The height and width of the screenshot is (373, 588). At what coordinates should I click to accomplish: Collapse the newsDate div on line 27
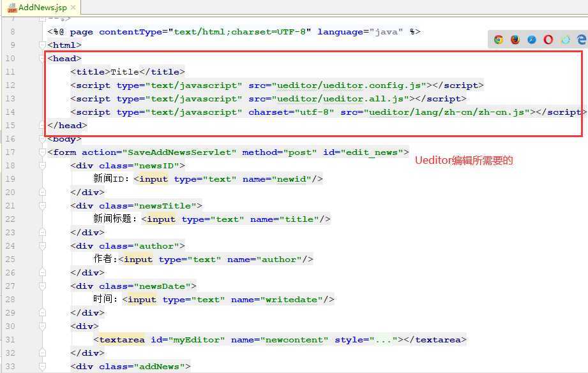click(42, 286)
